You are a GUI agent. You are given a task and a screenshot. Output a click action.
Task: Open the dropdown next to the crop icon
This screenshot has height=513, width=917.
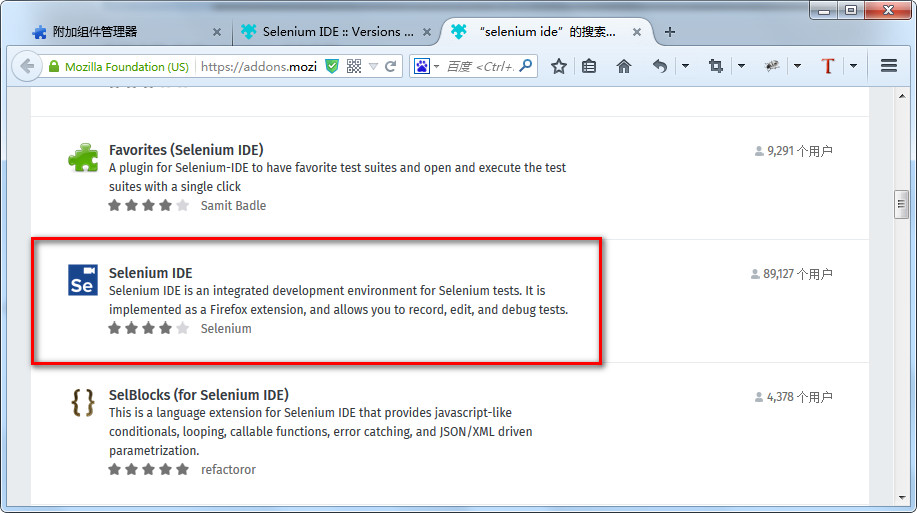(x=741, y=66)
